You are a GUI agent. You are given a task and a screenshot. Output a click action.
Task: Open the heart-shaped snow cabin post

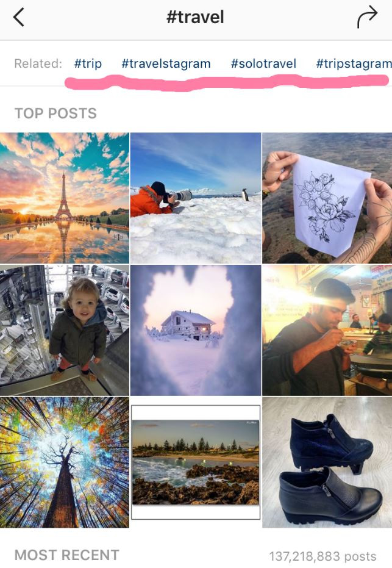196,330
